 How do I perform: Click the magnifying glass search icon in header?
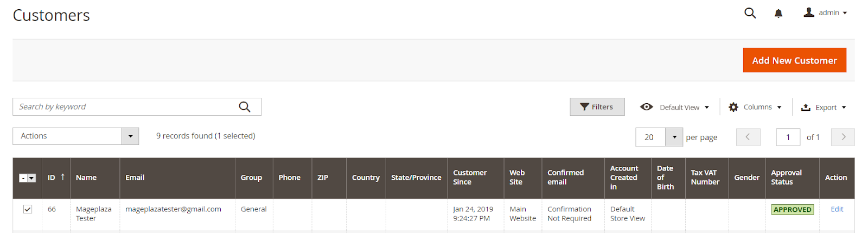coord(750,13)
